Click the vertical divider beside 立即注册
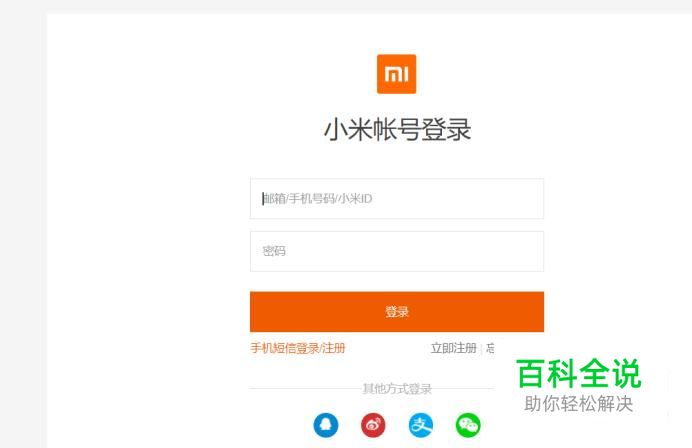 pyautogui.click(x=481, y=349)
